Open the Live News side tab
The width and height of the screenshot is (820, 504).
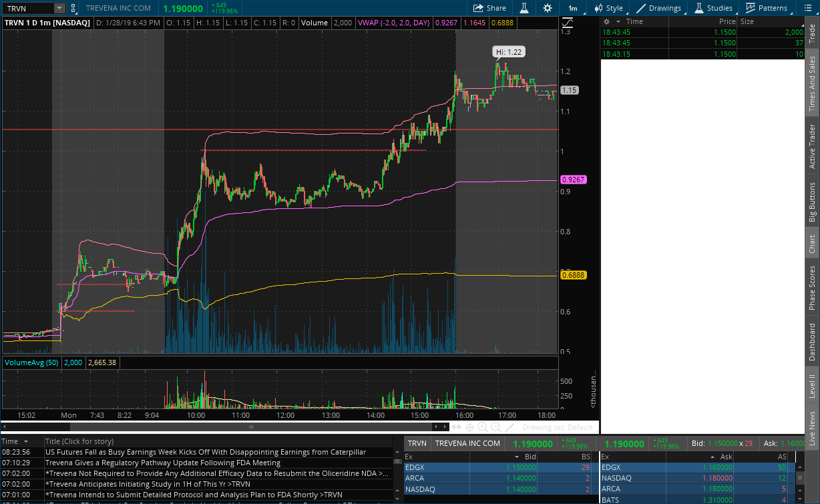[x=812, y=429]
